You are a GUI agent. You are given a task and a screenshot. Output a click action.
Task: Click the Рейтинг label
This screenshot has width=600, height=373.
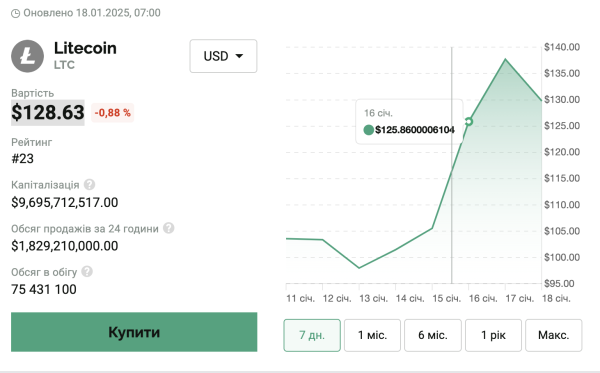tap(31, 142)
